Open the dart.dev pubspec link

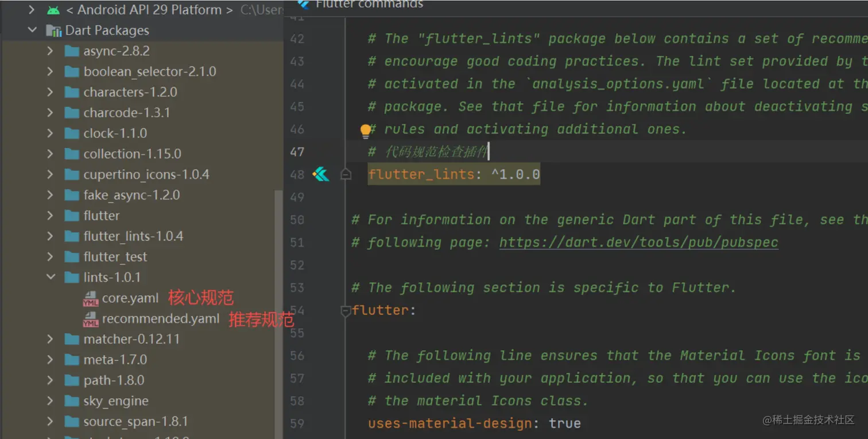pos(638,242)
